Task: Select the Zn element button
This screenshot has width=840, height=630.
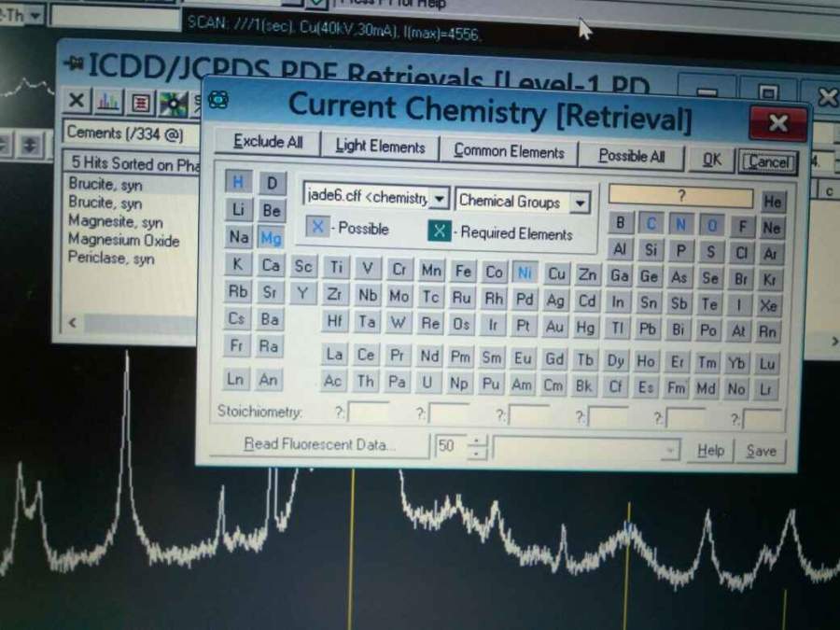Action: coord(587,275)
